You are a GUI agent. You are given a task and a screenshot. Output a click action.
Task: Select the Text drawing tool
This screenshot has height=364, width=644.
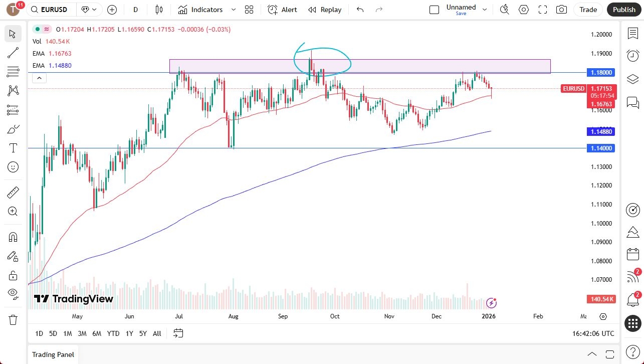pos(13,148)
